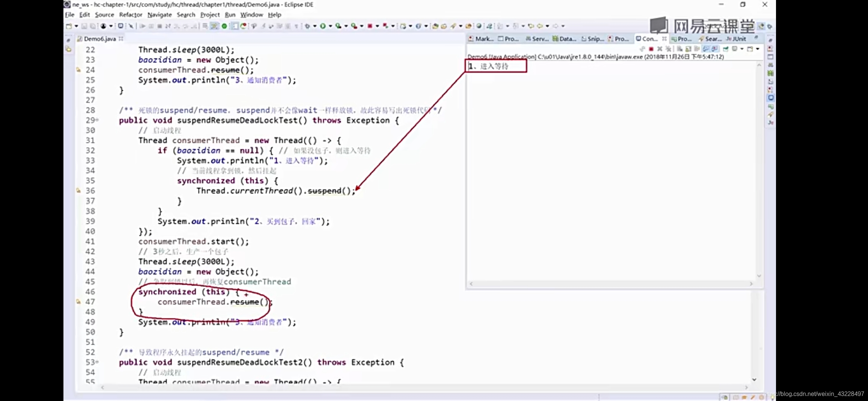The height and width of the screenshot is (401, 868).
Task: Open the Back history dropdown arrow
Action: [x=547, y=26]
